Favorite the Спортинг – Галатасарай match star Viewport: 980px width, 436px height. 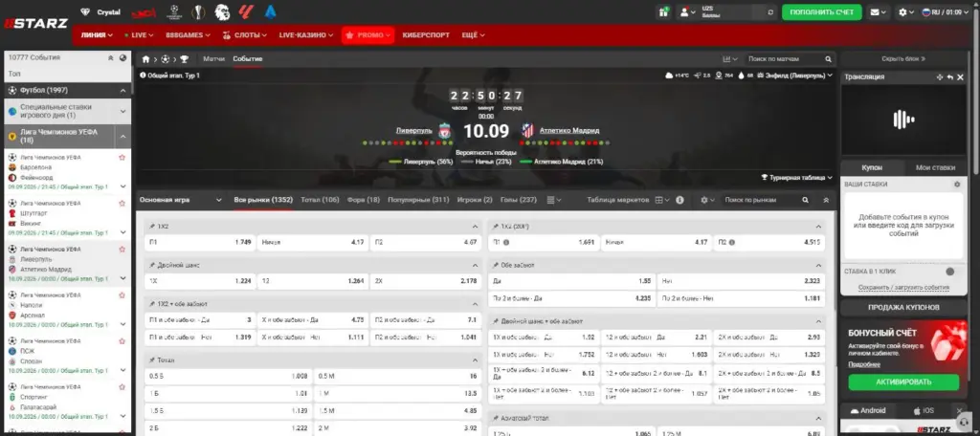coord(122,386)
